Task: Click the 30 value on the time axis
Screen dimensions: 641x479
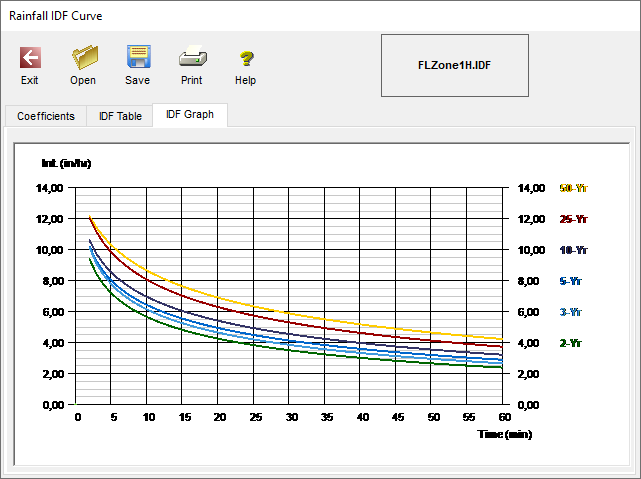Action: 291,417
